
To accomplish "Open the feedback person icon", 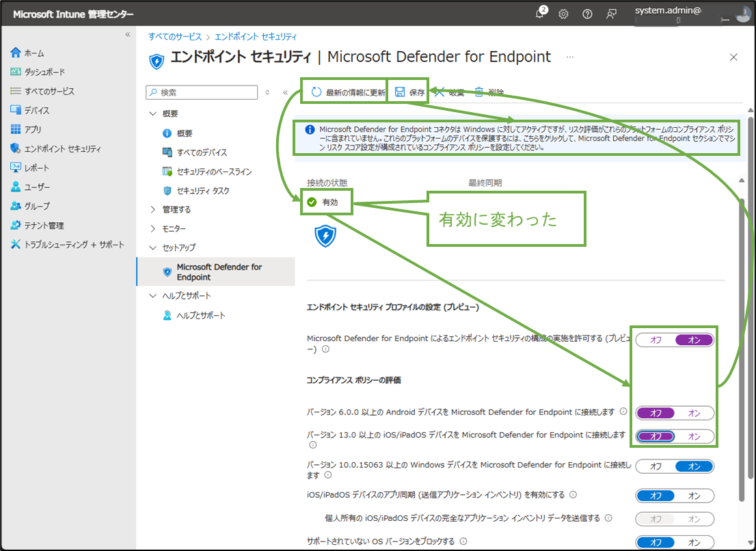I will (x=611, y=14).
